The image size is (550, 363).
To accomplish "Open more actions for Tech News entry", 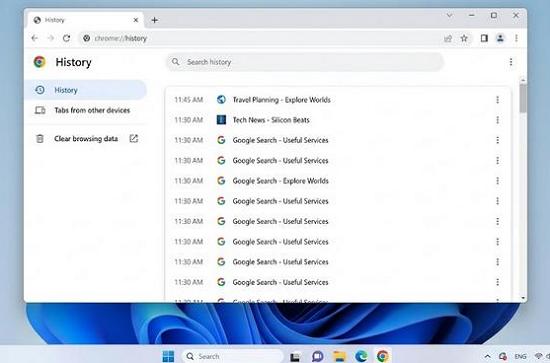I will point(497,120).
